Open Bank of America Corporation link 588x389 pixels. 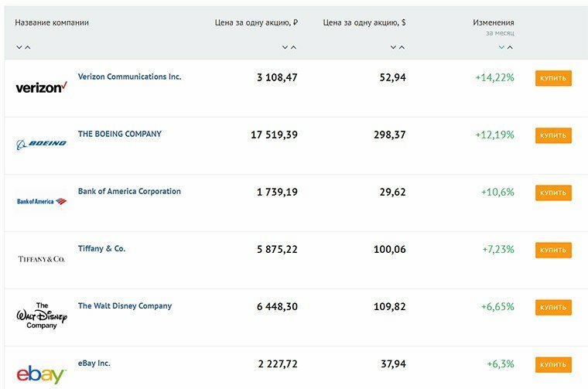[129, 191]
